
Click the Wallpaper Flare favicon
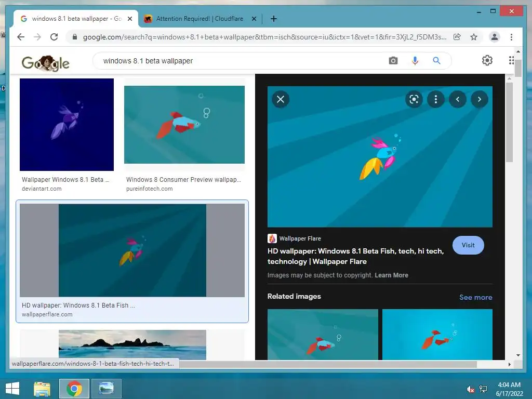272,238
